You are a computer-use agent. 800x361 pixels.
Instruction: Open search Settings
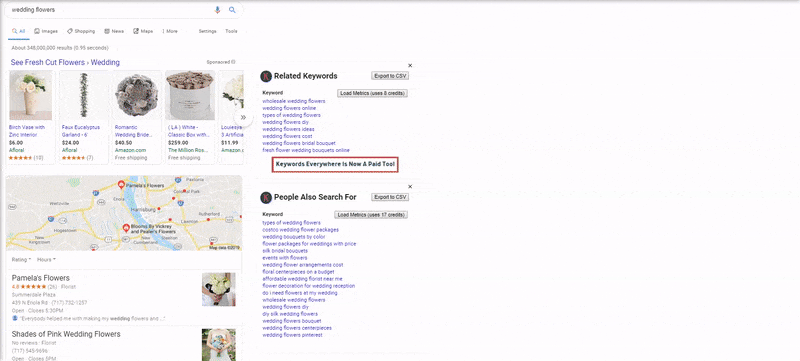207,31
